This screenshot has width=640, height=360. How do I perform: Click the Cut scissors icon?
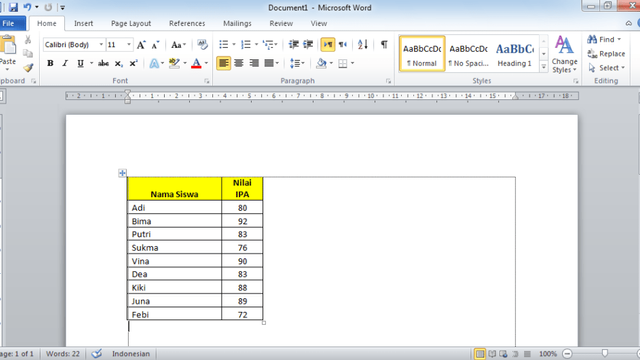pos(28,40)
